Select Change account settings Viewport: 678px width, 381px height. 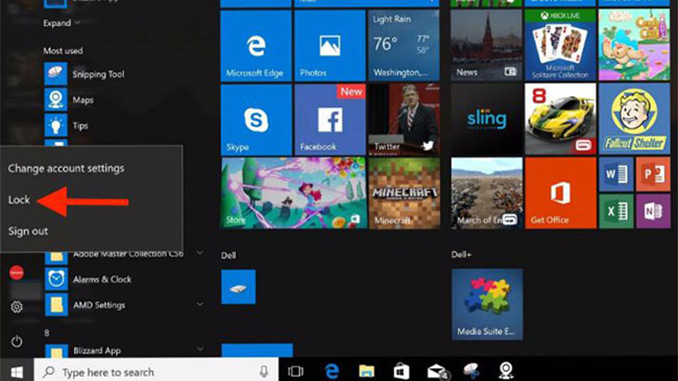click(x=66, y=168)
